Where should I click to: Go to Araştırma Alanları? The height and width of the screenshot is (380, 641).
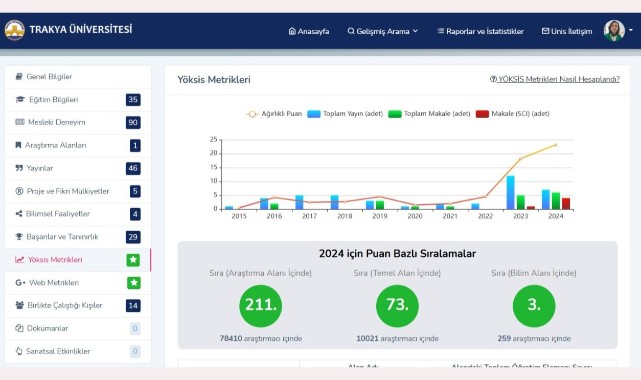[78, 145]
